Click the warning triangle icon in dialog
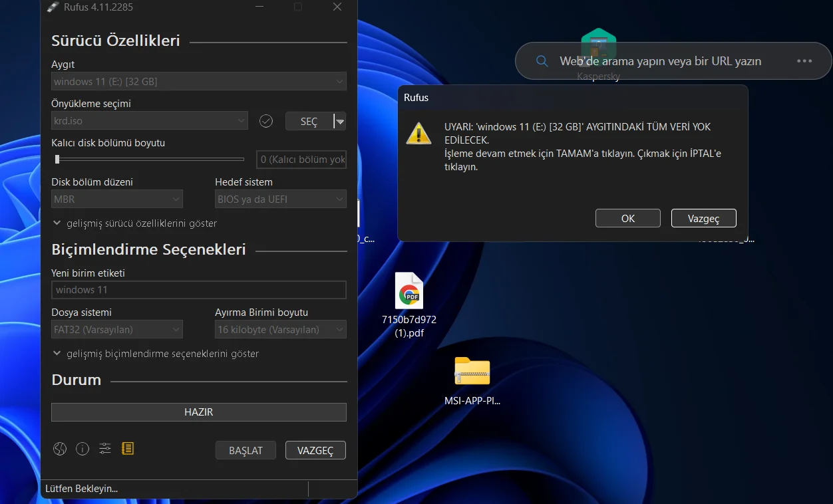Screen dimensions: 833x504 click(418, 133)
